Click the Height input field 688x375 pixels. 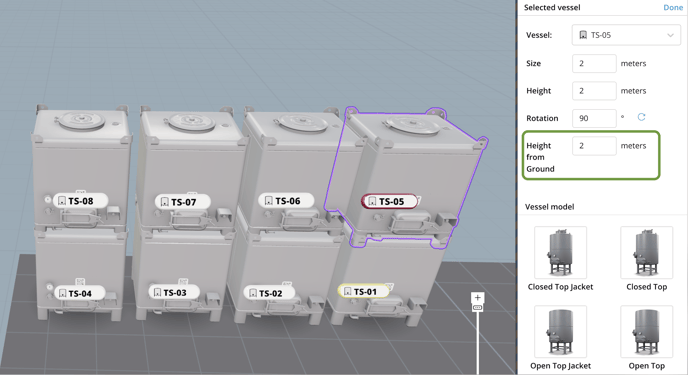(x=594, y=91)
